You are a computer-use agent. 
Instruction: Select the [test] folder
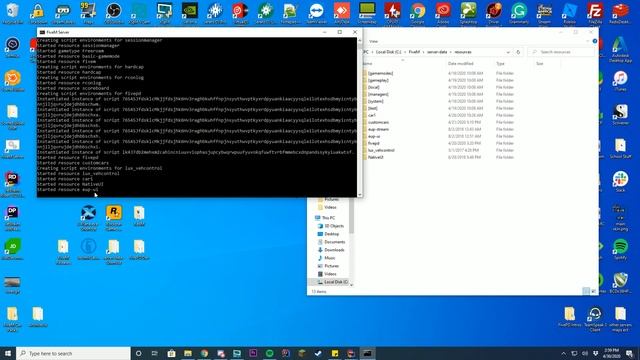click(372, 108)
